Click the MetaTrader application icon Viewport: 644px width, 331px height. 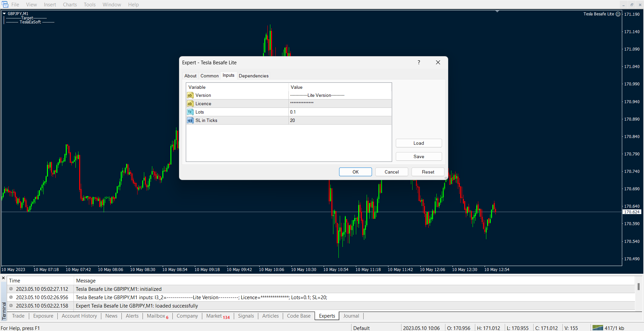[x=5, y=4]
